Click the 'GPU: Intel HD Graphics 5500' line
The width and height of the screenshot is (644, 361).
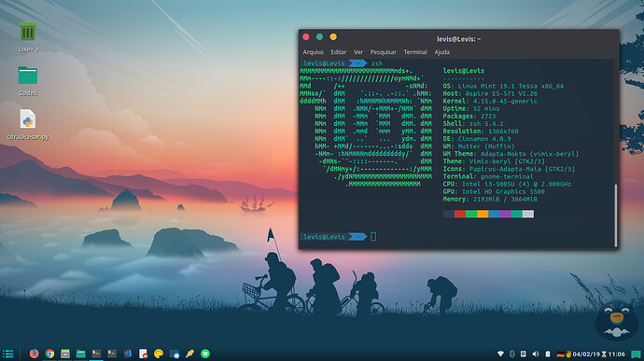coord(494,191)
